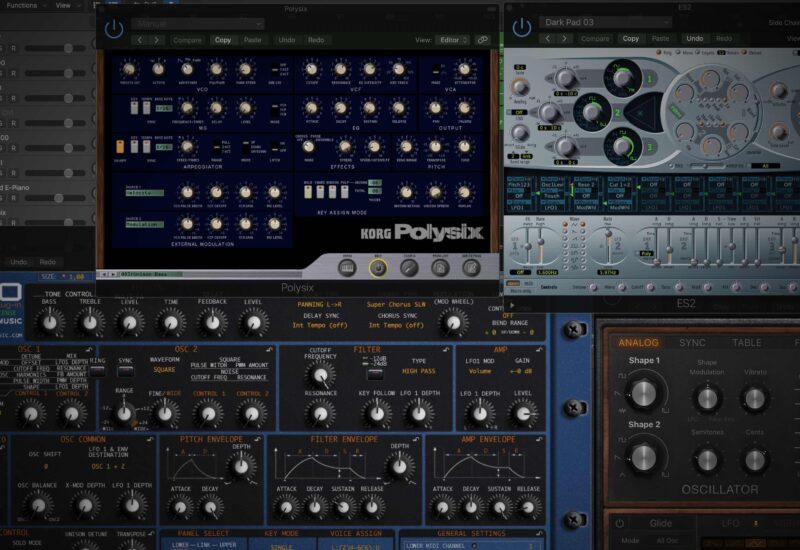Image resolution: width=800 pixels, height=550 pixels.
Task: Step back in Polysix program display arrow
Action: click(x=104, y=274)
